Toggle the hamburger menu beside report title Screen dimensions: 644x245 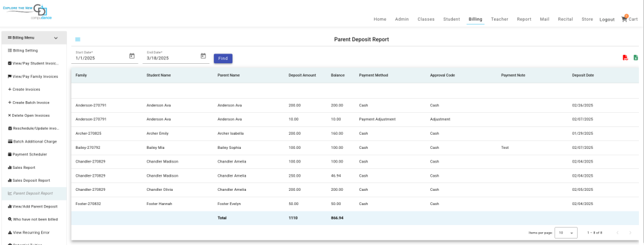[78, 39]
